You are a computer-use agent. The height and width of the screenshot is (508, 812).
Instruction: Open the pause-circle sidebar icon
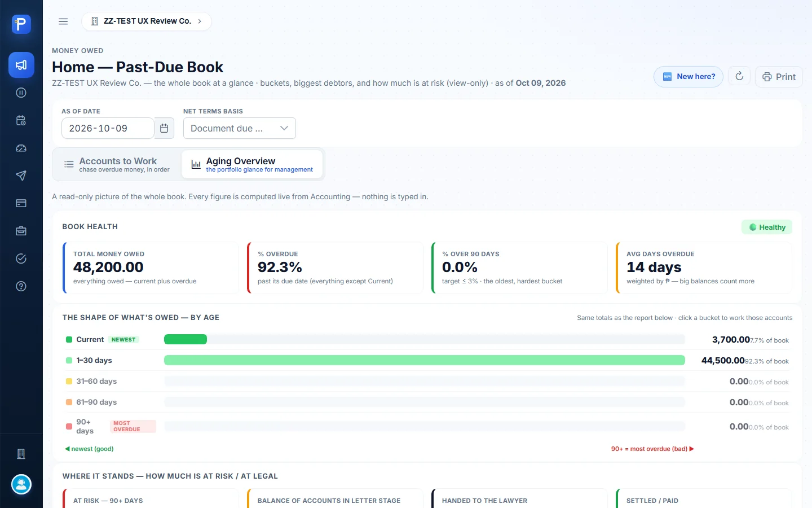pyautogui.click(x=21, y=93)
